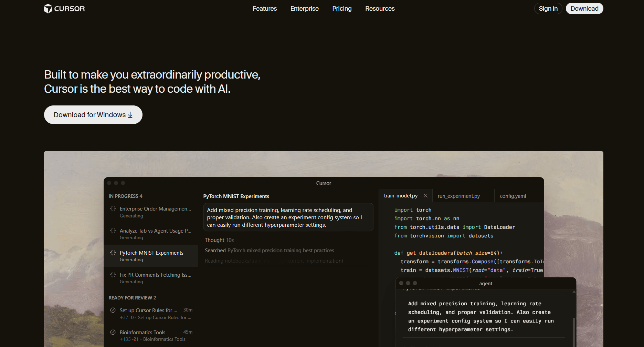Screen dimensions: 644x347
Task: Expand the Thought 10s step
Action: 219,240
